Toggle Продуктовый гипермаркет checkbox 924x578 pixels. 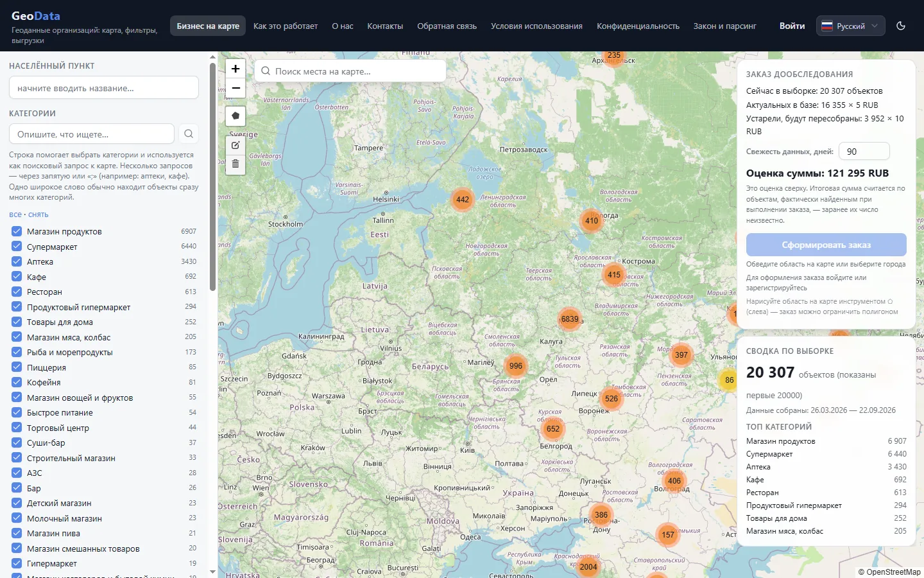[17, 307]
